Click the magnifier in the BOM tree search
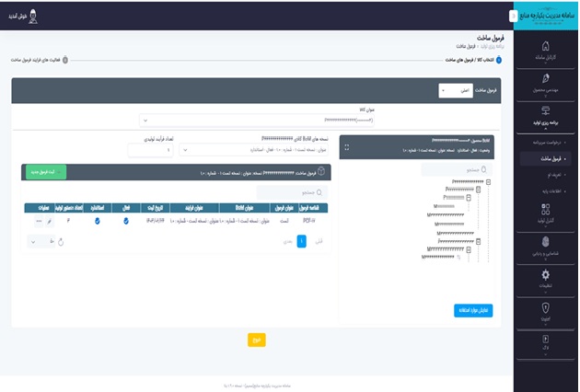Screen dimensions: 580x392 pos(483,169)
